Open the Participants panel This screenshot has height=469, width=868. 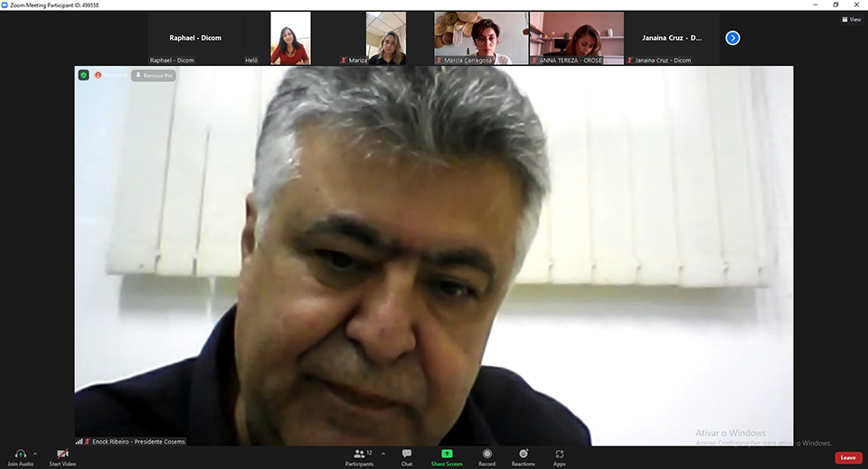359,454
